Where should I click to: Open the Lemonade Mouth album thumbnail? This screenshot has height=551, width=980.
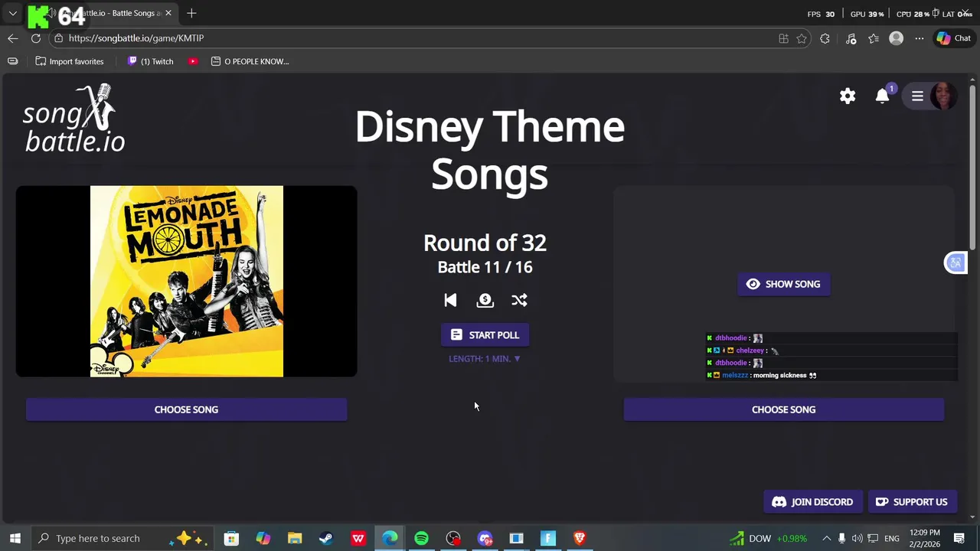(187, 281)
